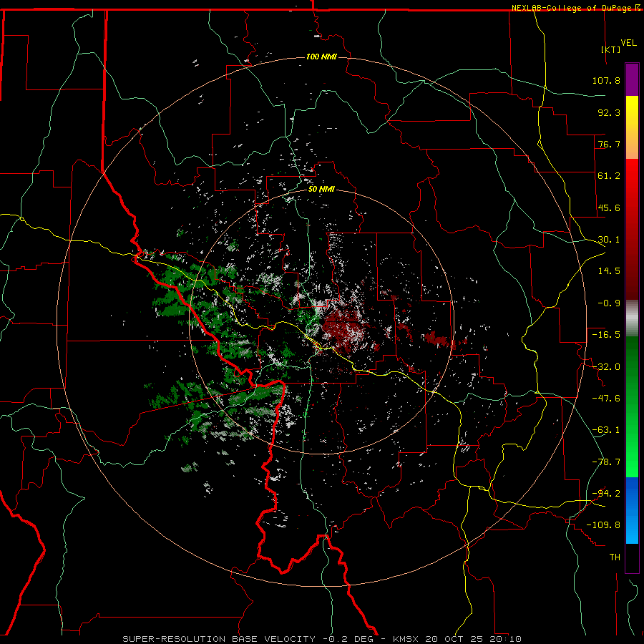This screenshot has height=644, width=644.
Task: Select the -109.8 scale value
Action: click(603, 525)
